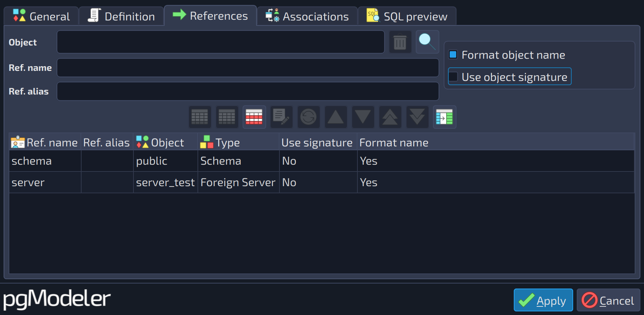
Task: Move row down with single down triangle
Action: point(363,117)
